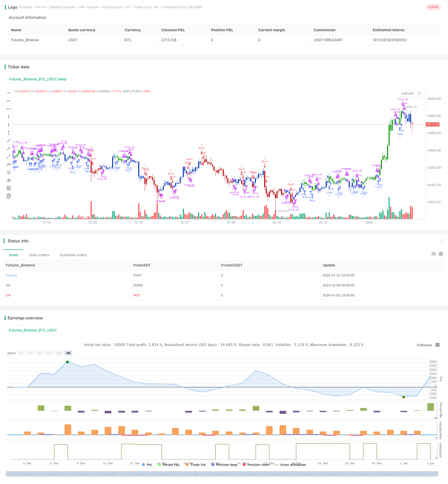The image size is (448, 484).
Task: Click the cloud download icon in Status info
Action: click(433, 254)
